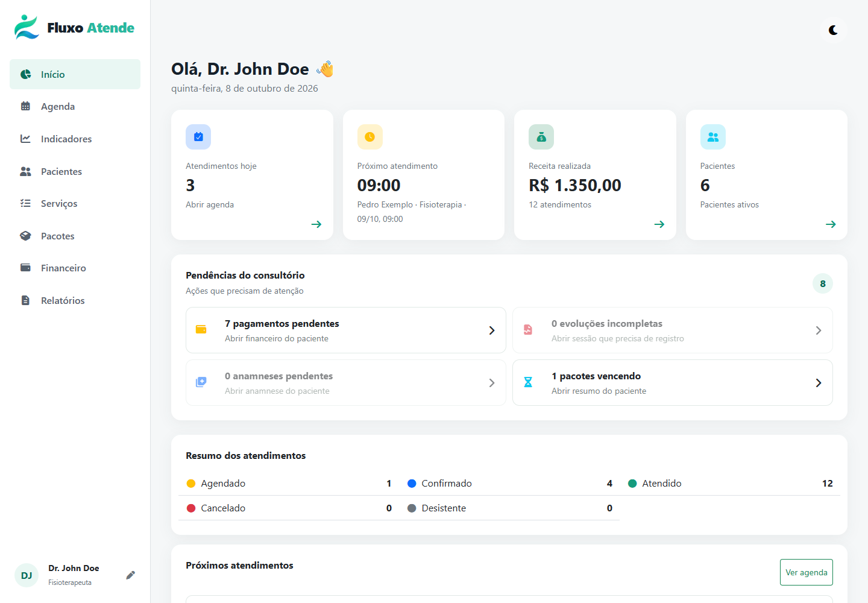Open the arrow on Pacientes ativos card
868x603 pixels.
pyautogui.click(x=831, y=224)
